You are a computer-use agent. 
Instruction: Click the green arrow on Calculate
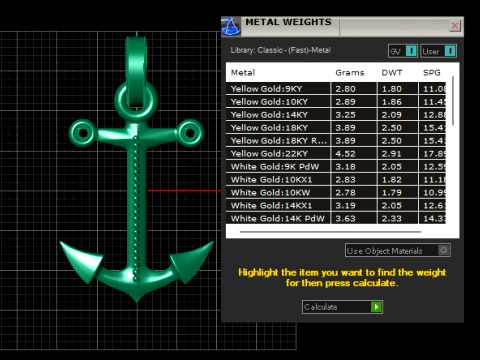pyautogui.click(x=376, y=307)
